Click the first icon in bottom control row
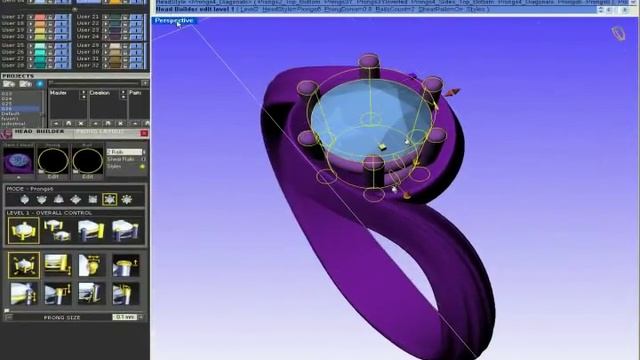 24,293
